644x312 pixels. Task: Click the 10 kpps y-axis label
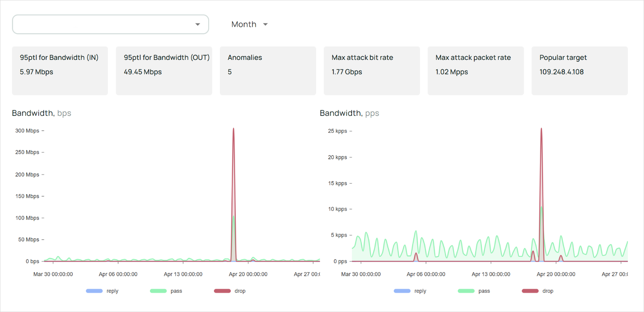337,209
